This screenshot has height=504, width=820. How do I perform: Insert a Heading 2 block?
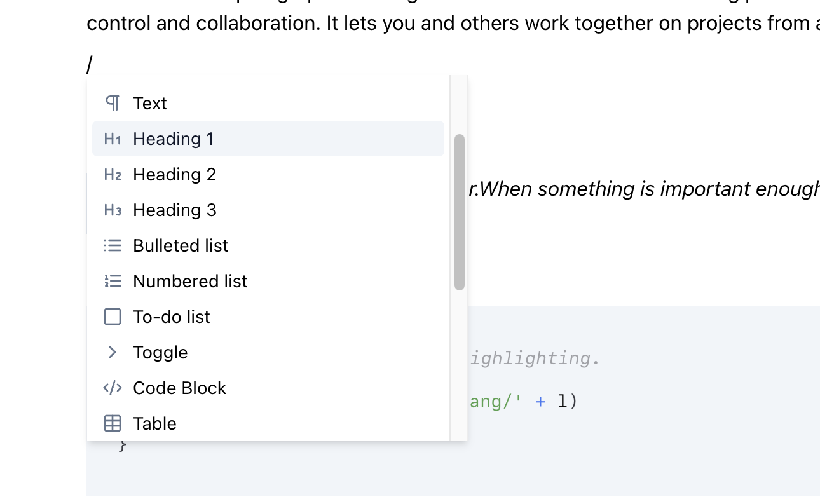click(174, 174)
